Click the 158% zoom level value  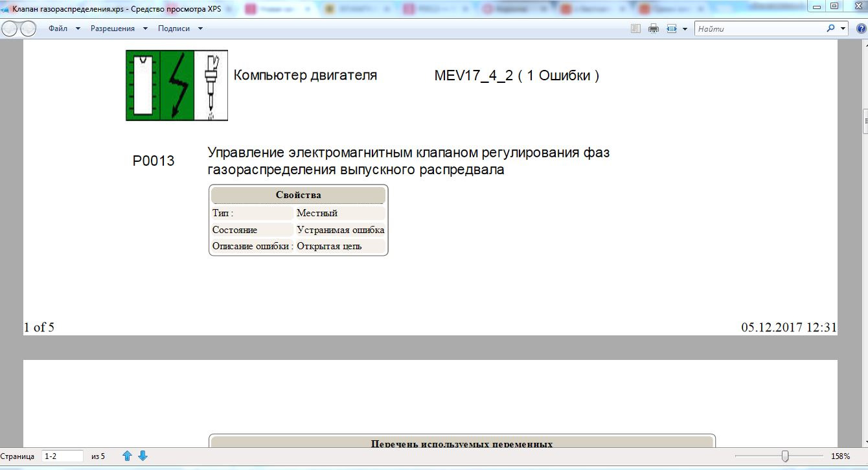[x=840, y=456]
